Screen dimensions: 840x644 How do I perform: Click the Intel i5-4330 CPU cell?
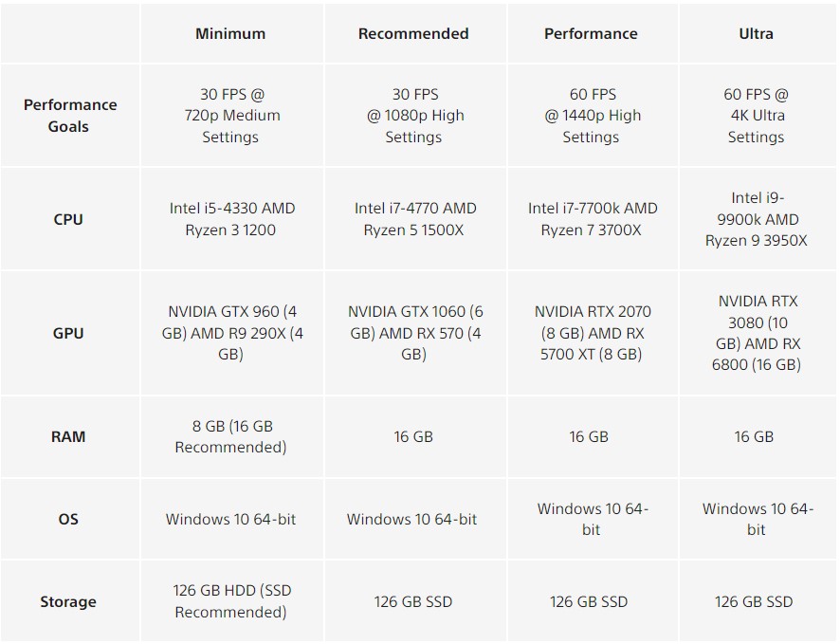(x=230, y=219)
